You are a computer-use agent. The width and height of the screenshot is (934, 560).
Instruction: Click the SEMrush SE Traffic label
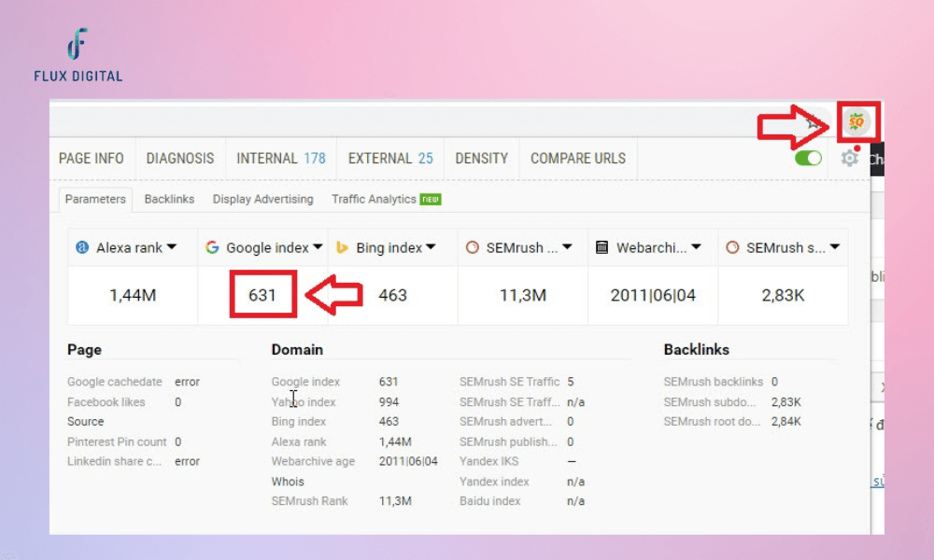[x=509, y=382]
